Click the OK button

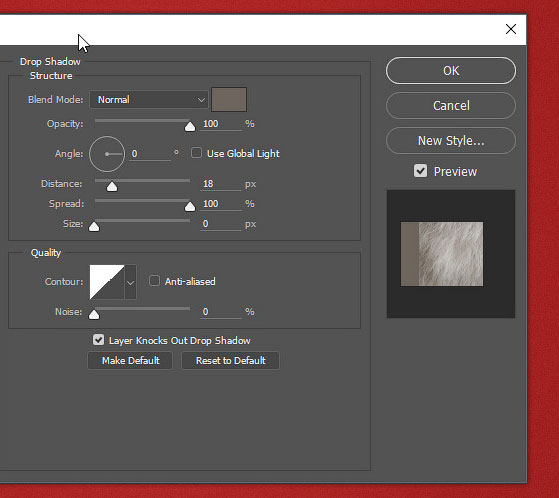pyautogui.click(x=451, y=71)
